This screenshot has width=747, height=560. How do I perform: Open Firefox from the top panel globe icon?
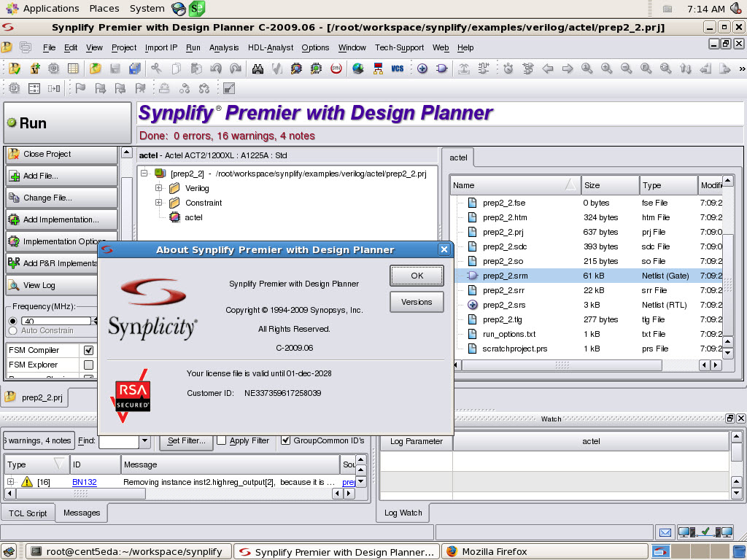coord(178,9)
